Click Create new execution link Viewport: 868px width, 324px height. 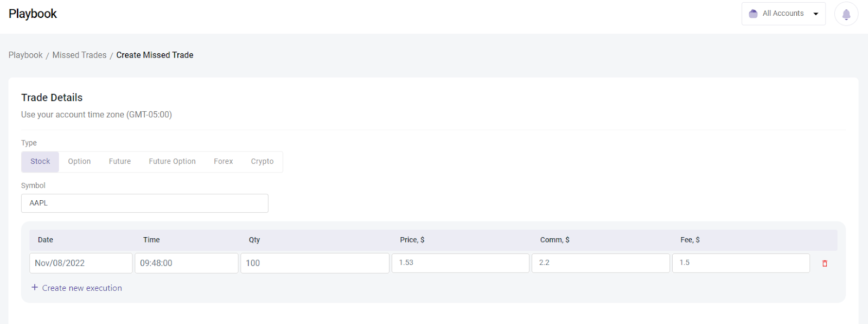click(82, 288)
